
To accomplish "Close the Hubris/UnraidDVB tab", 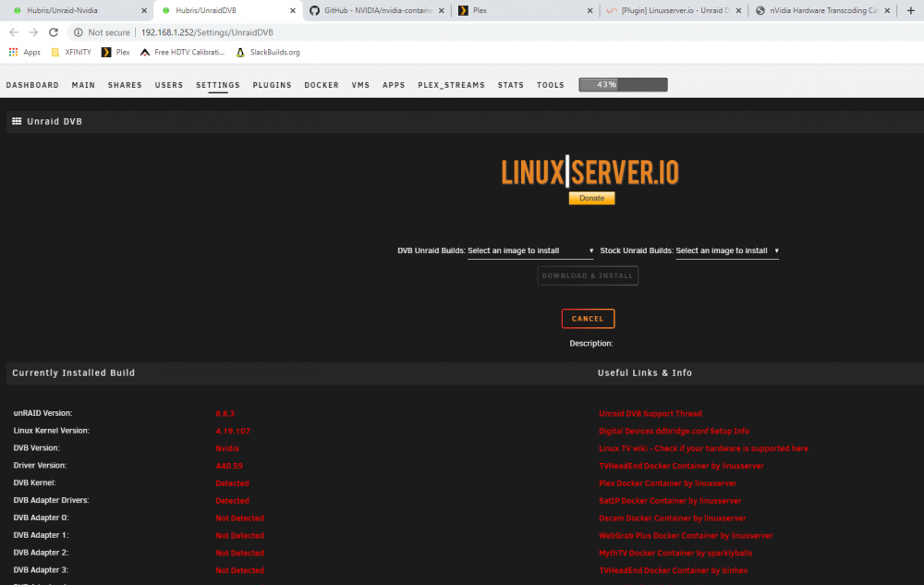I will click(x=292, y=10).
